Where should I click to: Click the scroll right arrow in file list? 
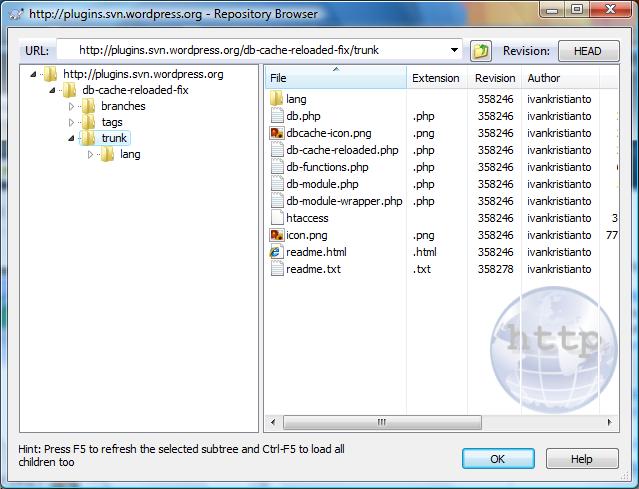610,422
